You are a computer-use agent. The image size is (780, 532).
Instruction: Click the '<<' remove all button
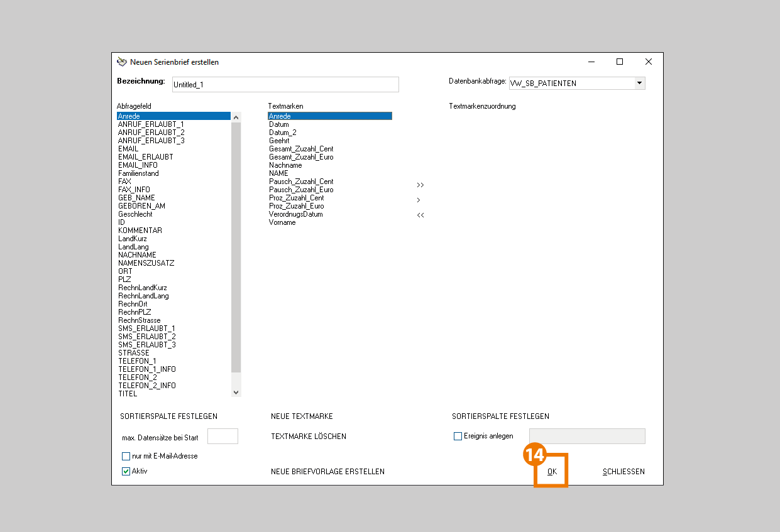pyautogui.click(x=420, y=215)
